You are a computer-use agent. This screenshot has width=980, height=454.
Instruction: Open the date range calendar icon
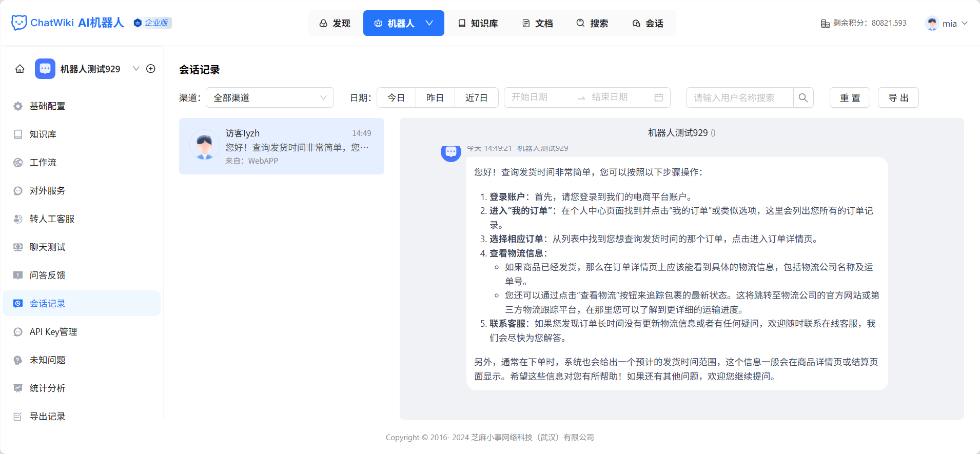coord(659,97)
